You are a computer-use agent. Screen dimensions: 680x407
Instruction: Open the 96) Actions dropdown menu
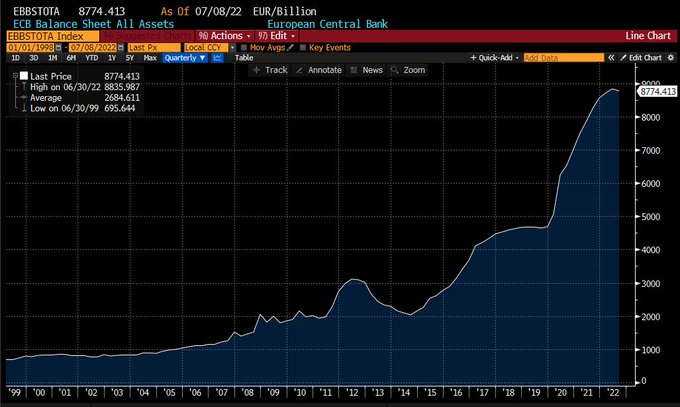coord(224,36)
